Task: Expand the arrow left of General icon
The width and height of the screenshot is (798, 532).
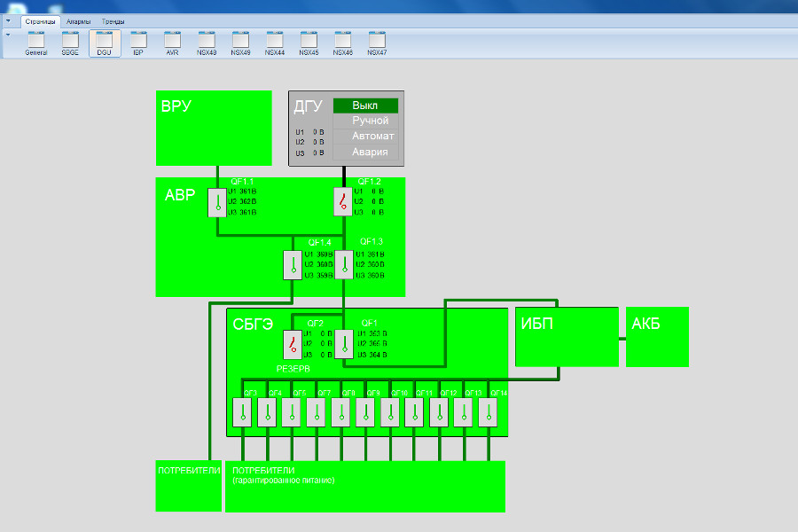Action: coord(8,35)
